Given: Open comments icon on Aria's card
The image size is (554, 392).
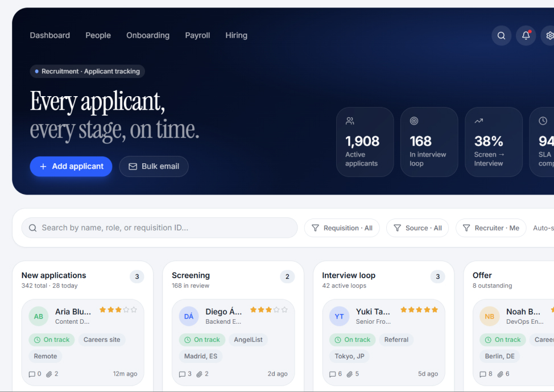Looking at the screenshot, I should pyautogui.click(x=32, y=374).
